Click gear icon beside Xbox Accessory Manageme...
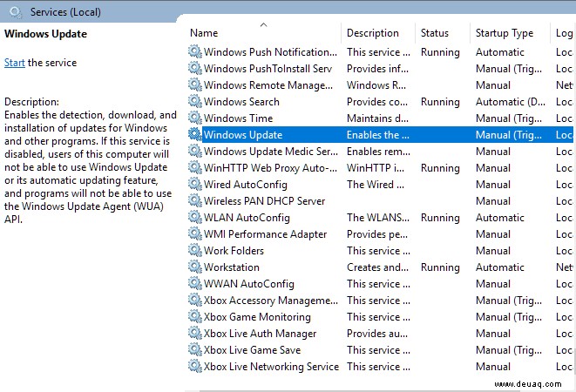This screenshot has height=392, width=576. (x=195, y=300)
